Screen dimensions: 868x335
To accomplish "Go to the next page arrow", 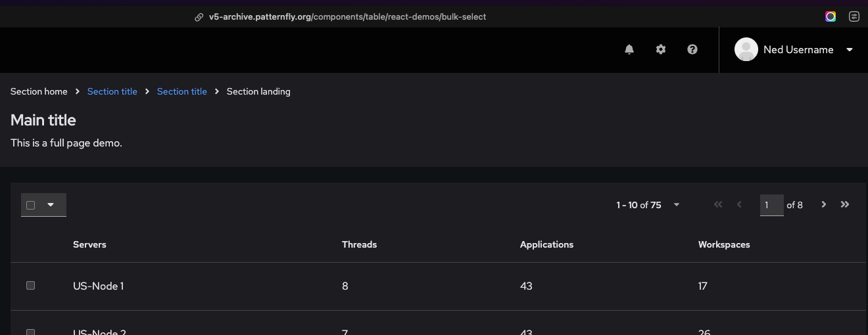I will [x=823, y=205].
